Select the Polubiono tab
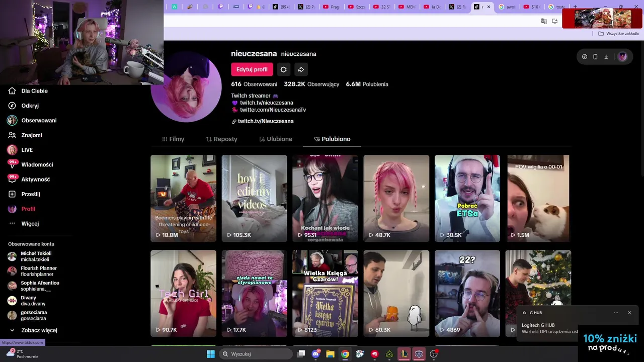This screenshot has width=644, height=362. [332, 139]
